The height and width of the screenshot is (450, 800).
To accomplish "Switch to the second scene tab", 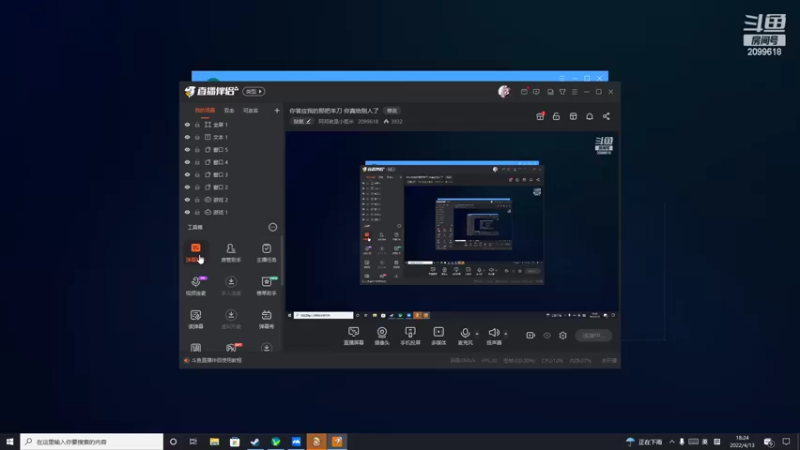I will tap(229, 111).
